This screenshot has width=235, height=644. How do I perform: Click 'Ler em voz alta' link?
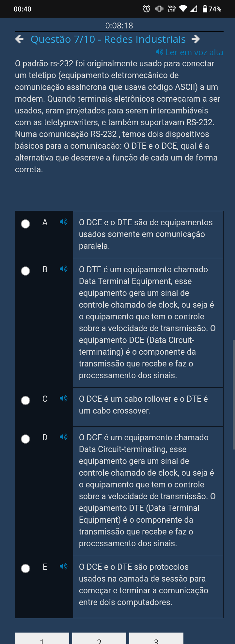[x=189, y=52]
